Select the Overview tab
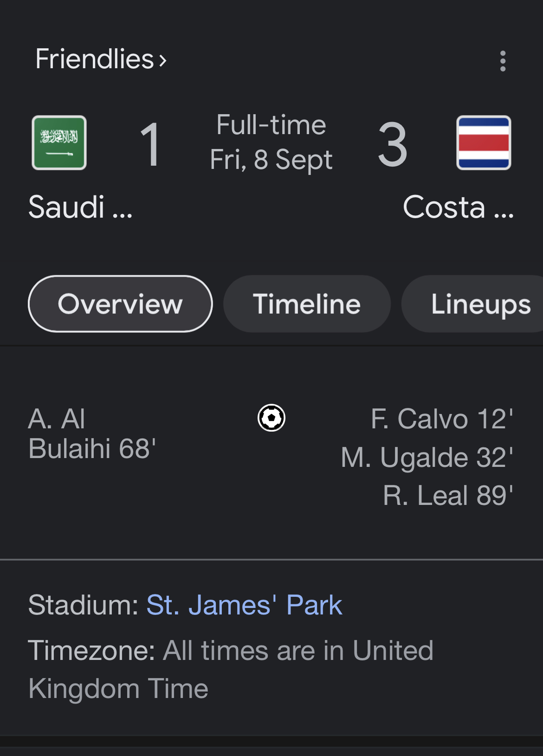The image size is (543, 756). [x=120, y=304]
